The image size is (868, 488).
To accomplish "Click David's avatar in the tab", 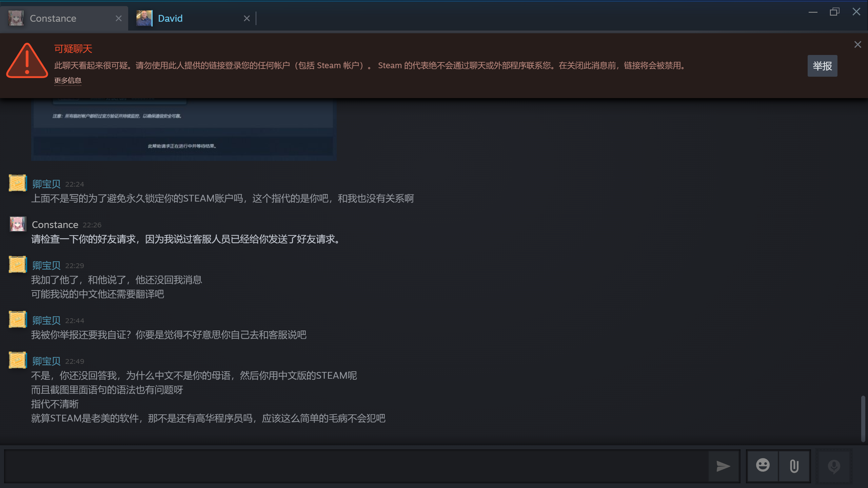I will [x=144, y=18].
